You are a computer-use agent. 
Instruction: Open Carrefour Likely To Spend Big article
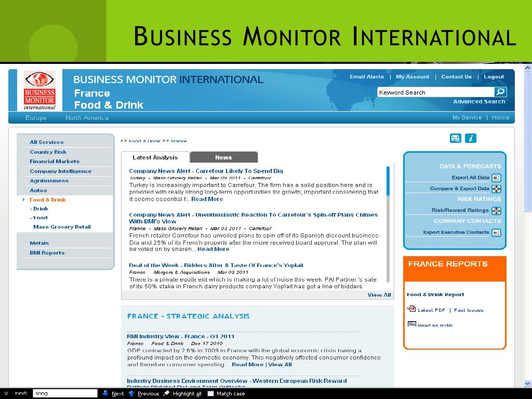(206, 171)
